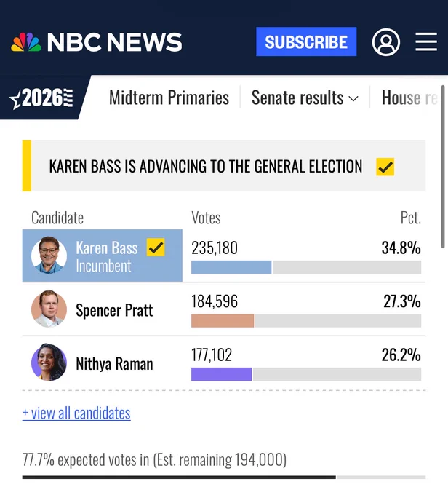Image resolution: width=448 pixels, height=495 pixels.
Task: Open the Midterm Primaries tab
Action: click(169, 98)
